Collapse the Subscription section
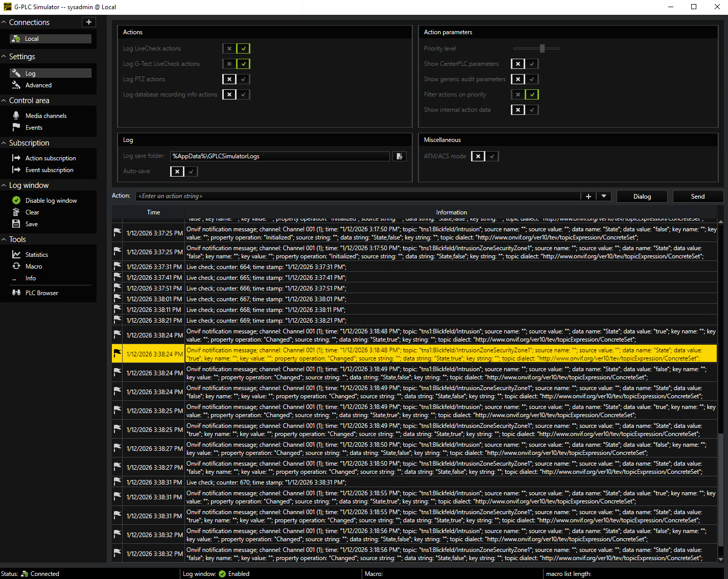This screenshot has width=728, height=579. pyautogui.click(x=4, y=143)
